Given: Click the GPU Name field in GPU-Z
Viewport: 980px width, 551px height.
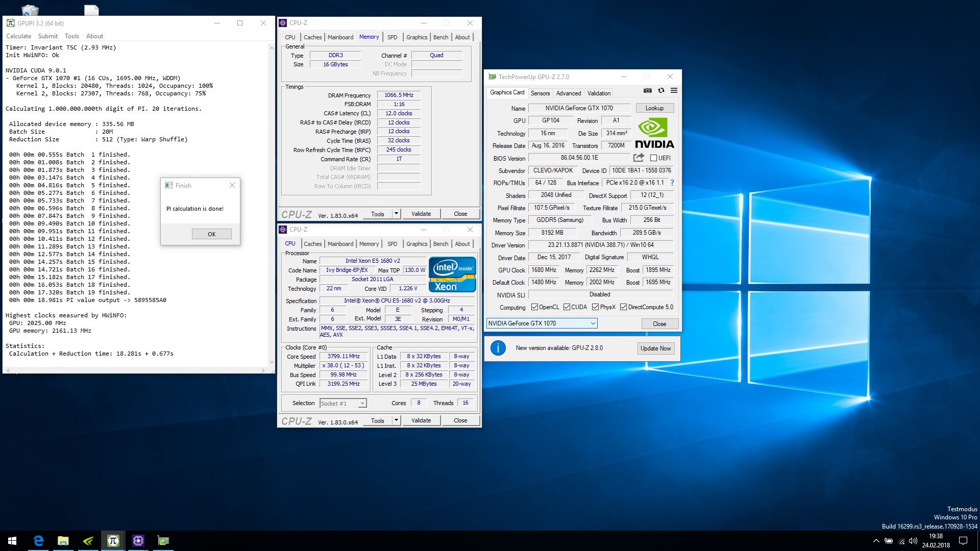Looking at the screenshot, I should coord(579,108).
